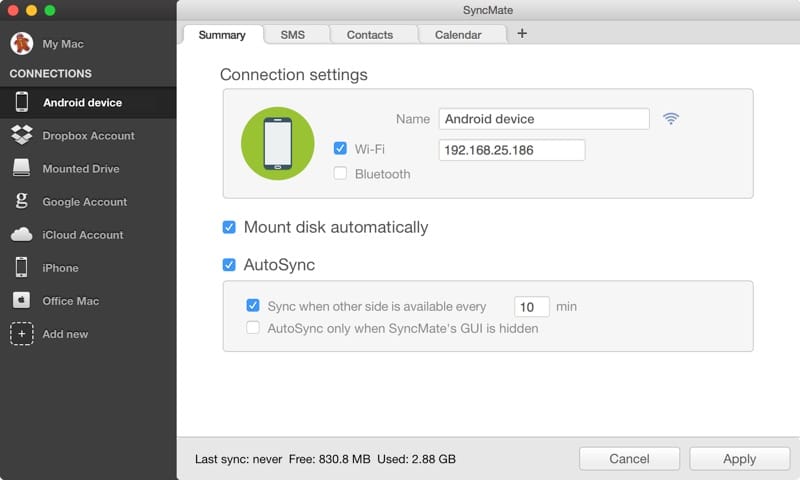
Task: Select Android device connection label
Action: point(83,103)
